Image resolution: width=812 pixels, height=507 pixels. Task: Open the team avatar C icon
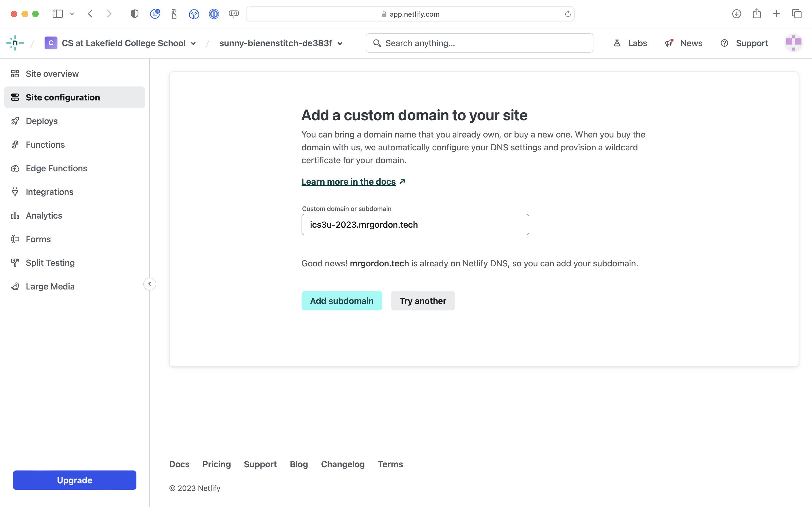[51, 43]
